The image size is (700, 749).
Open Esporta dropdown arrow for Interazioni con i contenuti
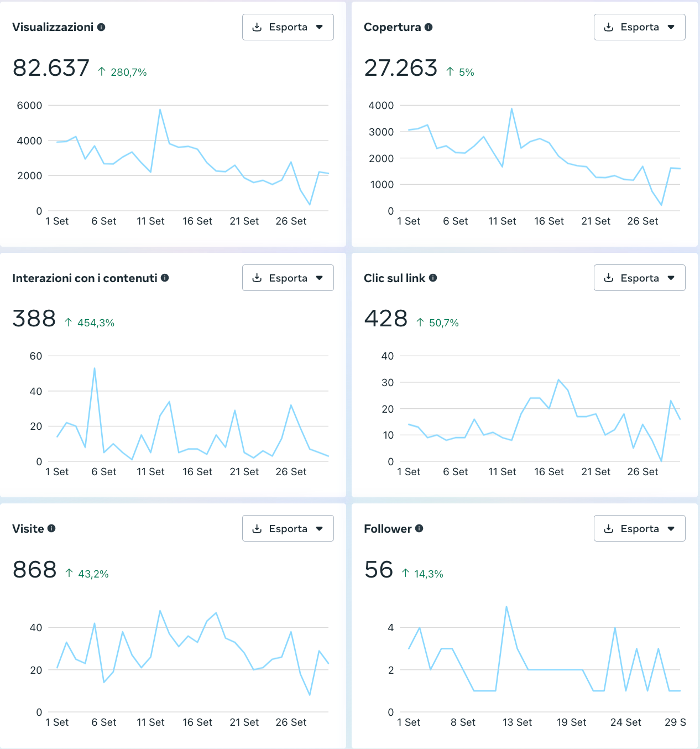[319, 278]
